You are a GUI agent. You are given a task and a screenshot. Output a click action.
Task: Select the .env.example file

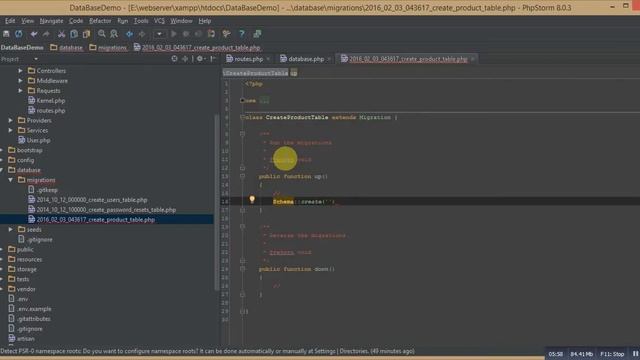30,309
